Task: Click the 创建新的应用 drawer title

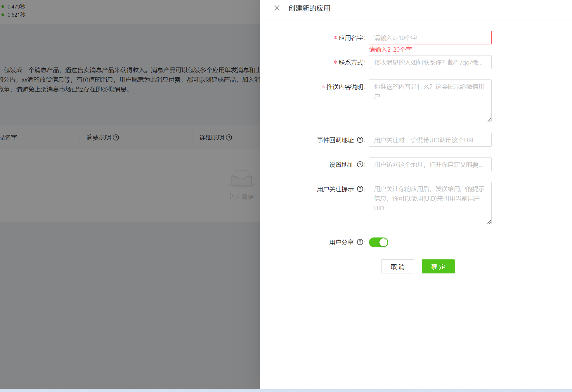Action: point(309,8)
